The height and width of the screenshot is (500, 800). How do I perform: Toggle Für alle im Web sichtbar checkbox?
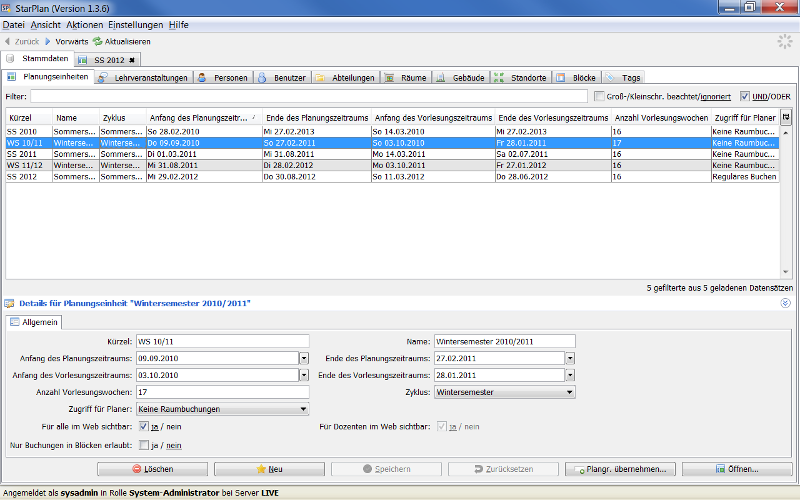pyautogui.click(x=144, y=426)
